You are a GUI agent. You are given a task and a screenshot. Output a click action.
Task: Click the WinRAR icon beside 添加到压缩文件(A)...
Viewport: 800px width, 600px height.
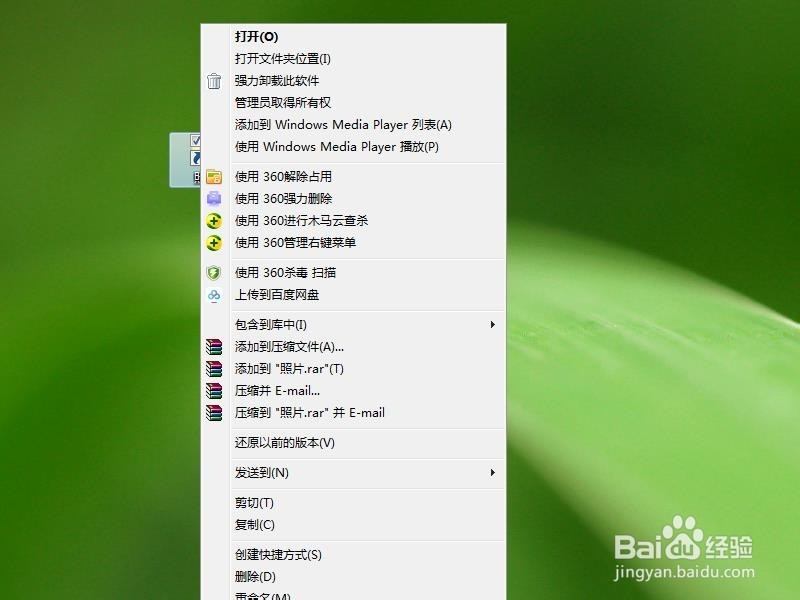point(214,347)
